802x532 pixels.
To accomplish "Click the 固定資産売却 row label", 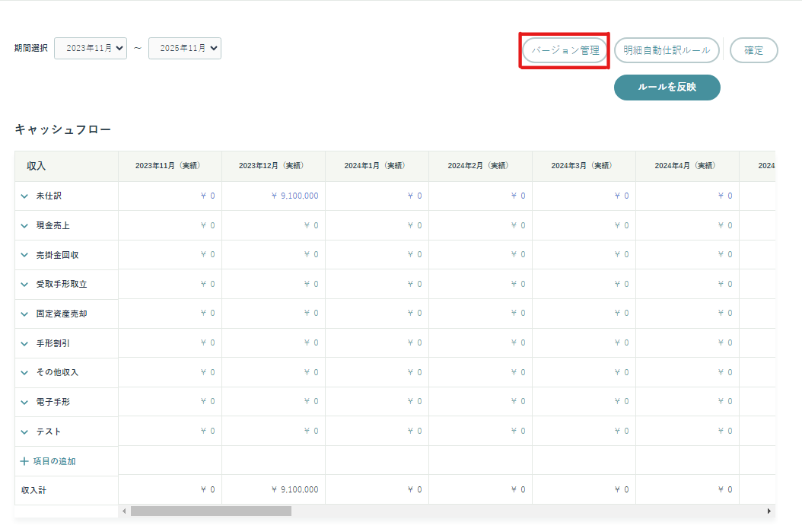I will [x=62, y=314].
